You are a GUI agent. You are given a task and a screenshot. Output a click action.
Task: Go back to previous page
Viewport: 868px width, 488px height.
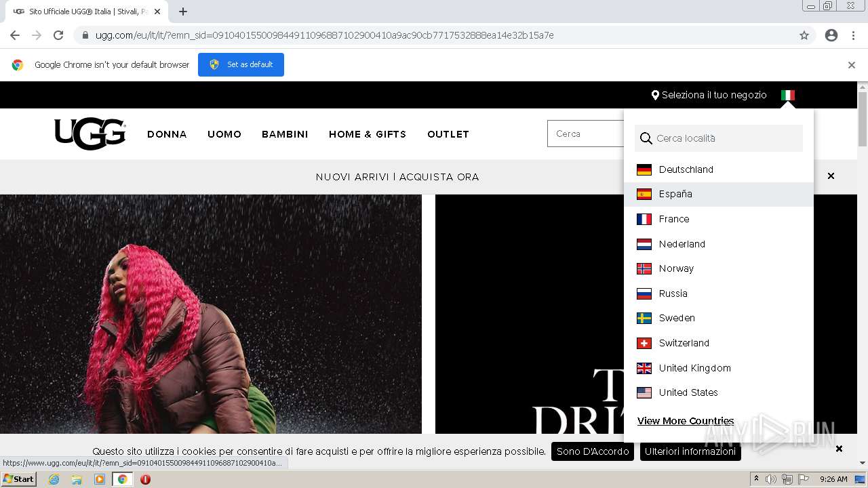(15, 35)
